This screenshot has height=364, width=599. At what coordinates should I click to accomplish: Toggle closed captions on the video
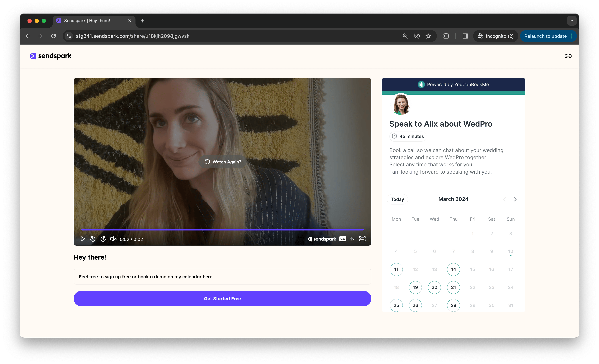tap(342, 239)
